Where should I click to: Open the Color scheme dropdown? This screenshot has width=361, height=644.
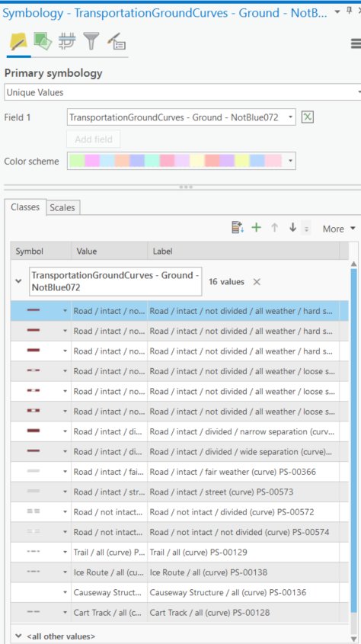pos(291,161)
